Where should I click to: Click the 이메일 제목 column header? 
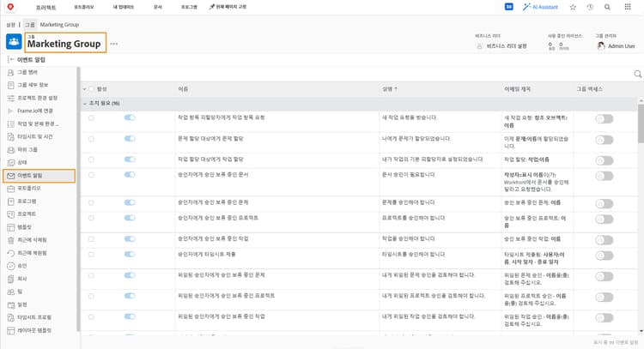[518, 89]
